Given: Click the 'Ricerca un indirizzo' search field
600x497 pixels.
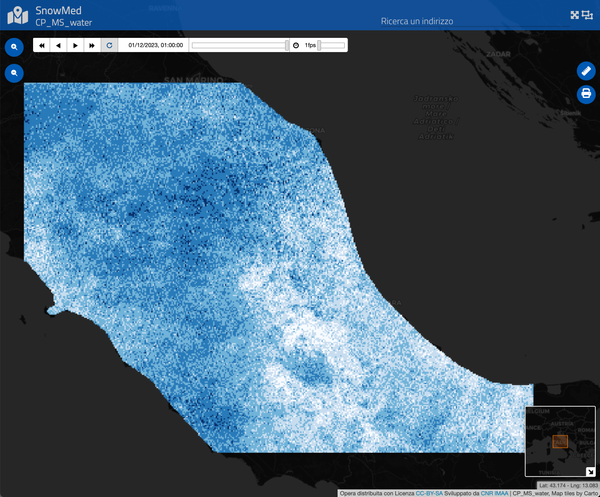Looking at the screenshot, I should click(418, 21).
